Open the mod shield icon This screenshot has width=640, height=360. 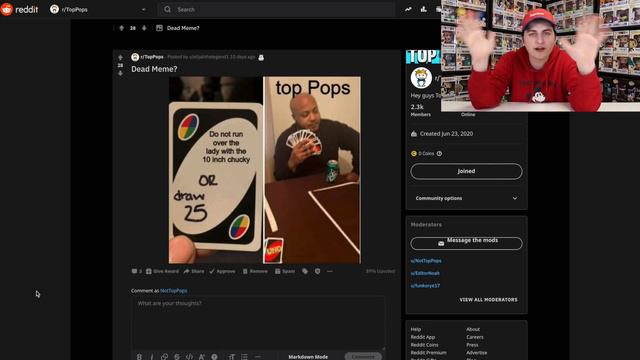click(318, 271)
